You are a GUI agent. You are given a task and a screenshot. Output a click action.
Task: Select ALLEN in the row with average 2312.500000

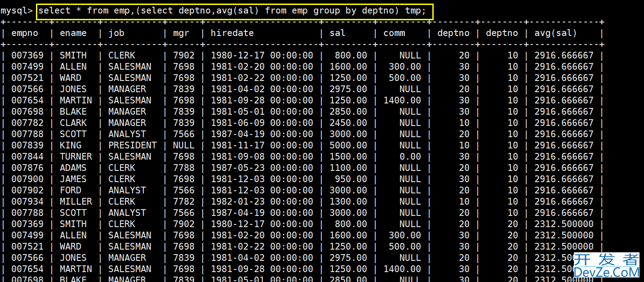(73, 235)
